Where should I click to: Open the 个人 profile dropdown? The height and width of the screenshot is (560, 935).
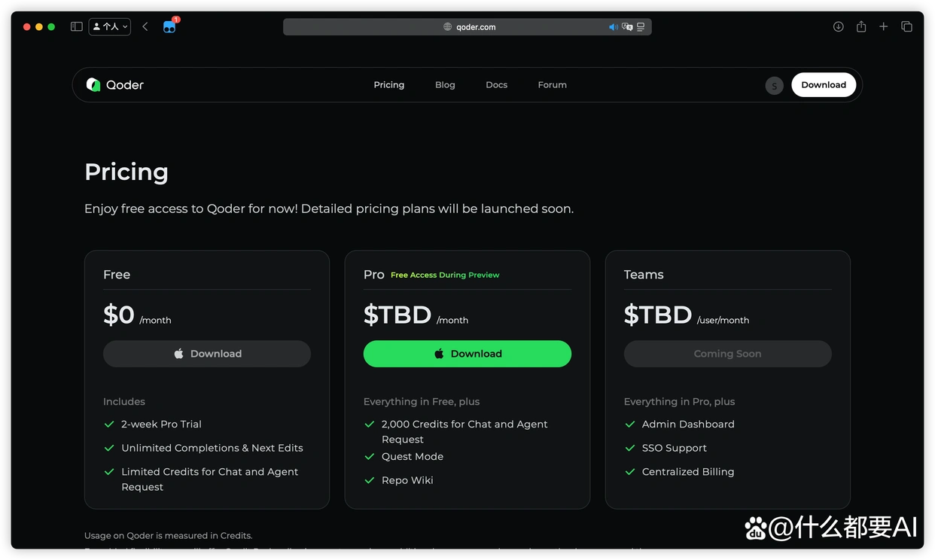(x=110, y=26)
